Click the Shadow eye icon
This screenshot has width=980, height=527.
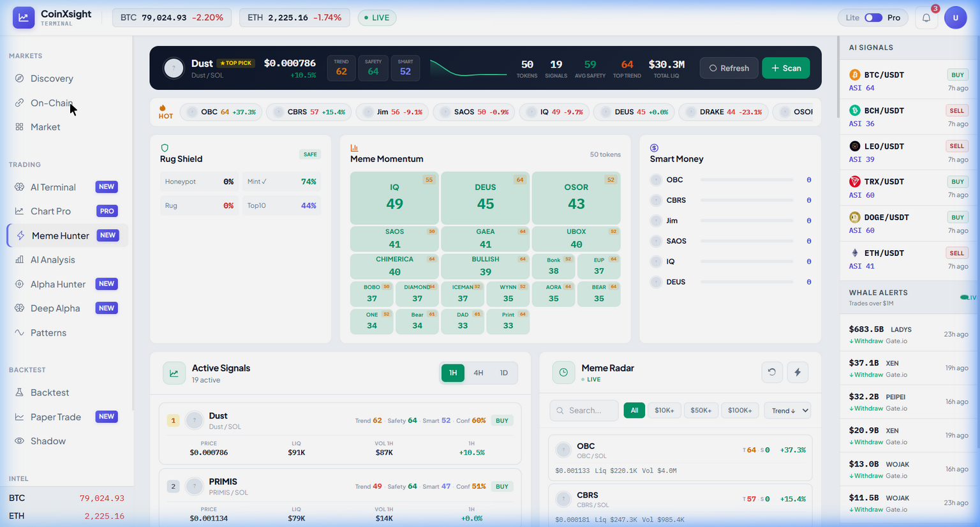click(x=19, y=441)
